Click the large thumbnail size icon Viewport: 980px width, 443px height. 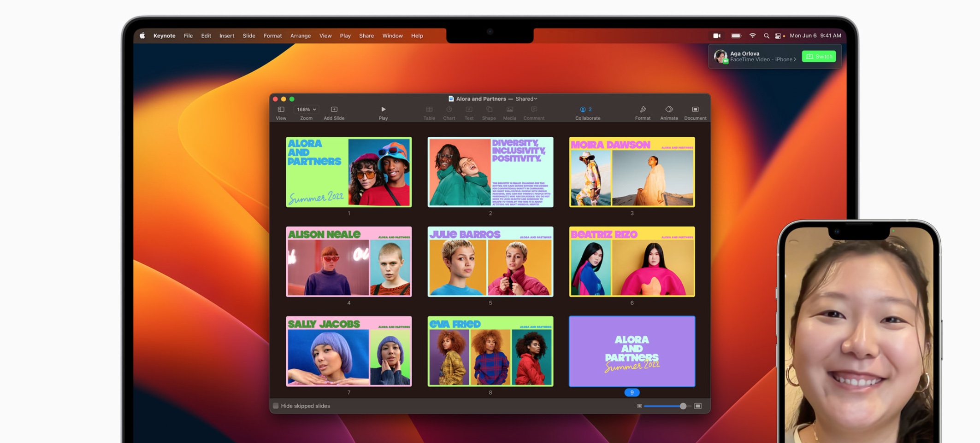[698, 406]
